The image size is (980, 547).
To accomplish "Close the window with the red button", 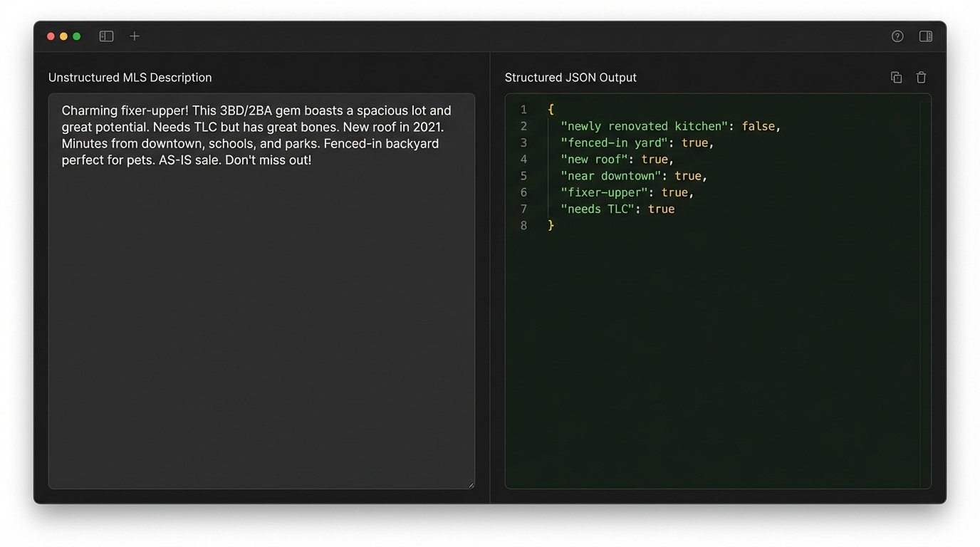I will 51,36.
